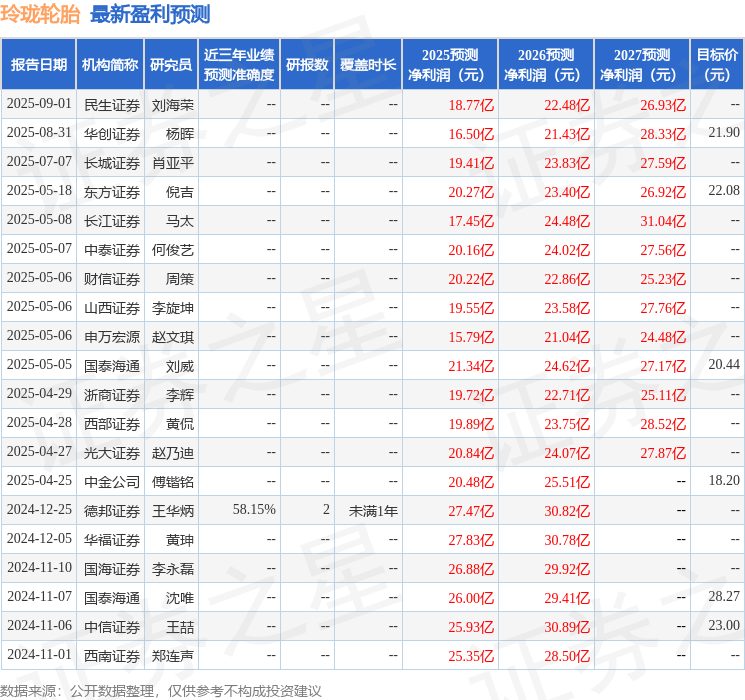Screen dimensions: 745x700
Task: Select analyst name 郑连声
Action: tap(173, 656)
